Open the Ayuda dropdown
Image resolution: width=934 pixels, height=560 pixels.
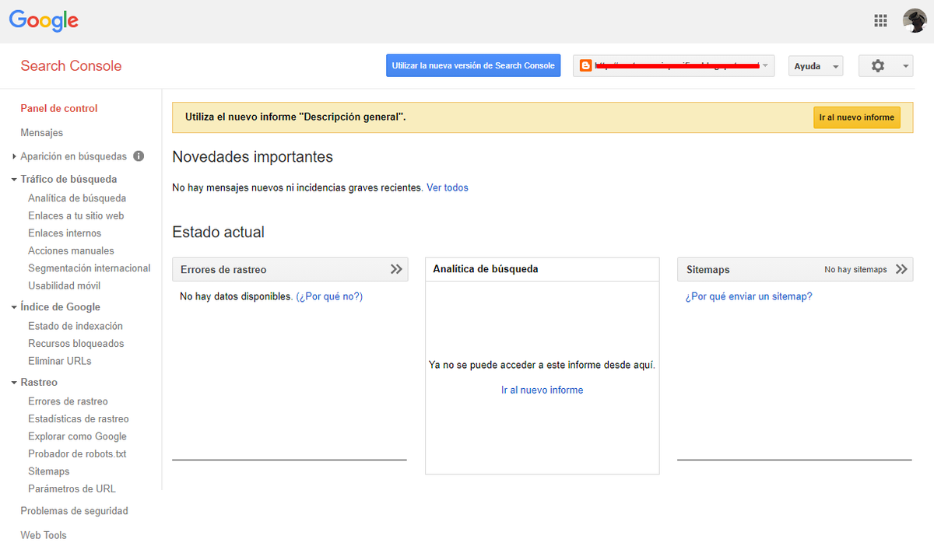[x=816, y=66]
